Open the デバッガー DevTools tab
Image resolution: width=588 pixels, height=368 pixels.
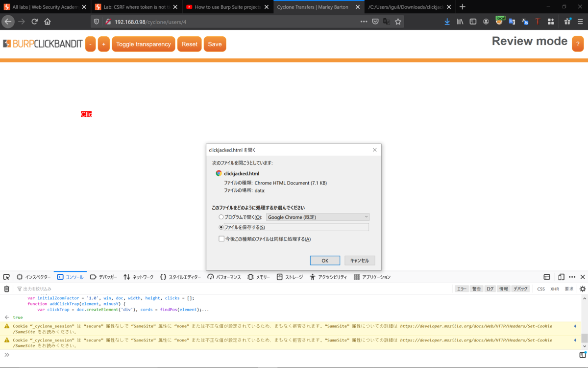[x=103, y=277]
